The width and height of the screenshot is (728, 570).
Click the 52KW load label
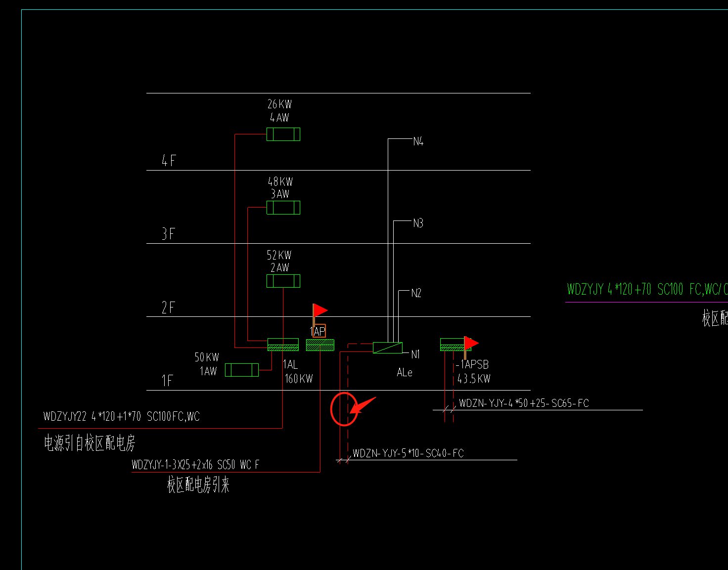(x=279, y=255)
